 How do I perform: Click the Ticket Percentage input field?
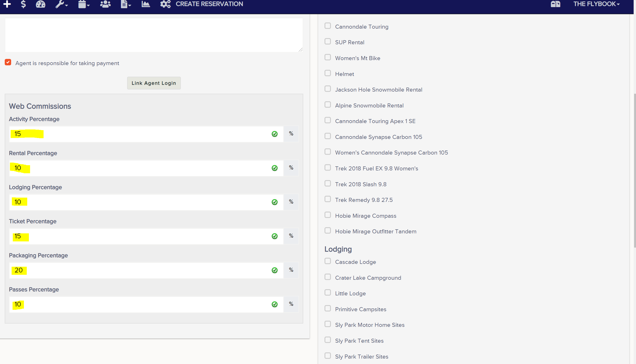146,236
